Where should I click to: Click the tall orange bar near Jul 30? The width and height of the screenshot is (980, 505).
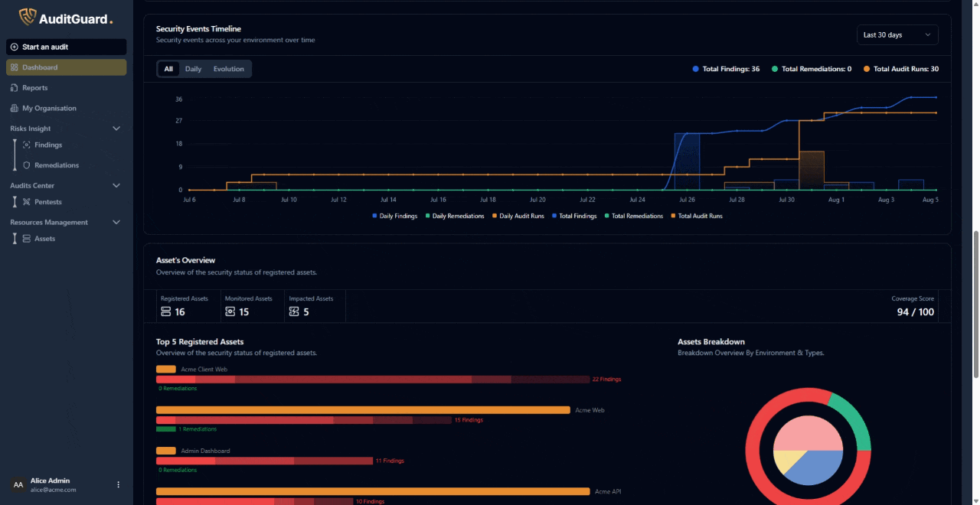click(x=812, y=171)
